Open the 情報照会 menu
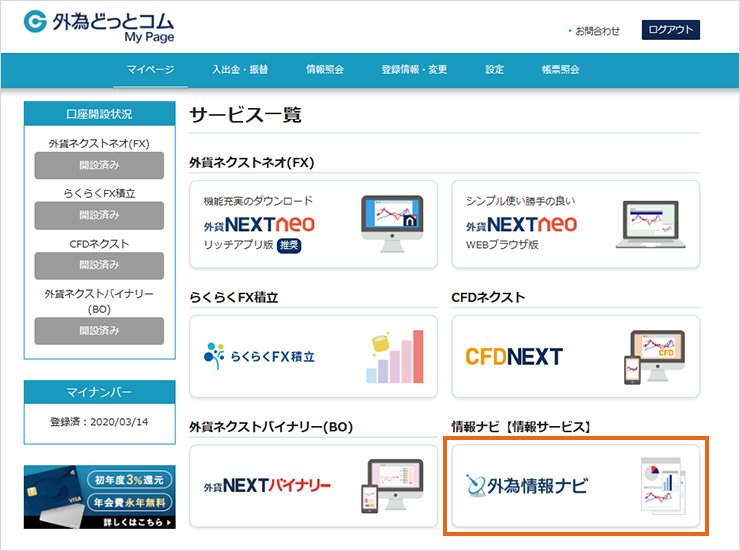 [x=324, y=70]
